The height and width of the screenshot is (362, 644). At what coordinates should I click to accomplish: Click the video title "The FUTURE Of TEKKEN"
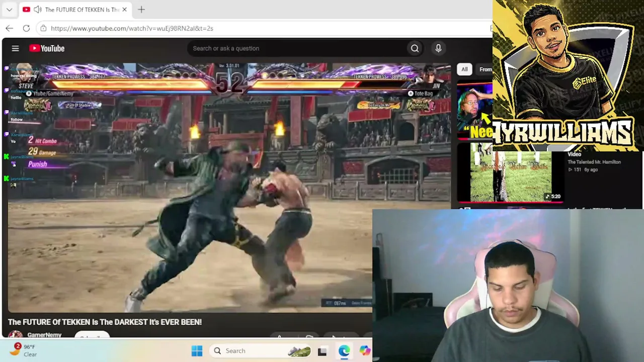(x=105, y=322)
